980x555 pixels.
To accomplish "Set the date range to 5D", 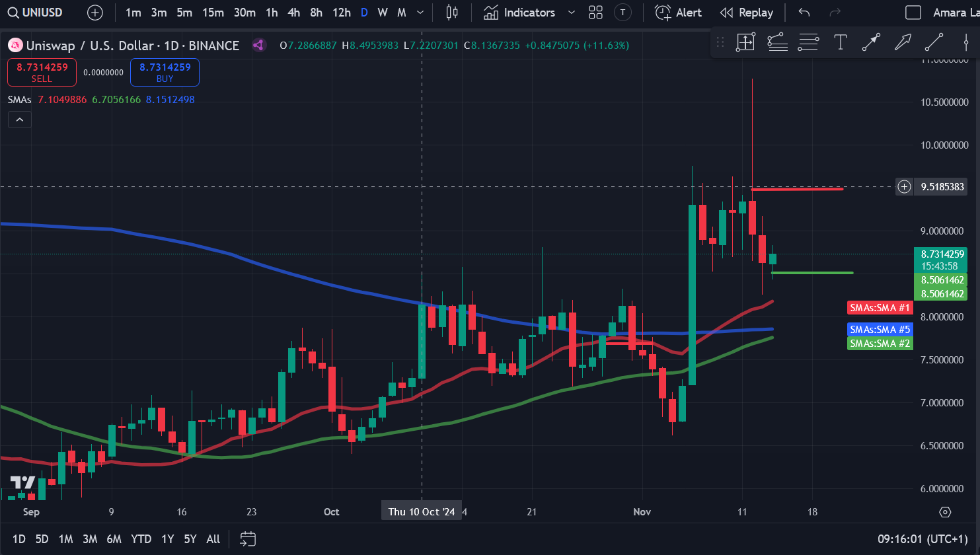I will tap(42, 539).
